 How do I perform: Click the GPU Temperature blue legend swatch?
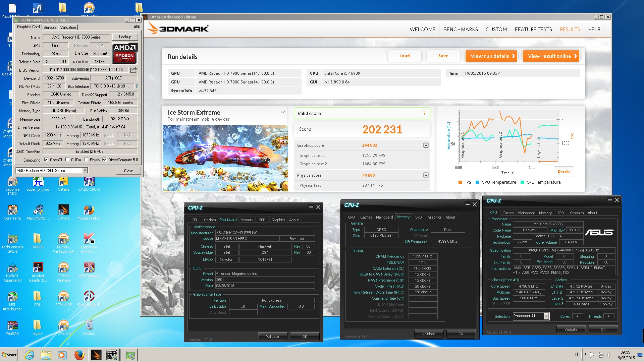(477, 182)
